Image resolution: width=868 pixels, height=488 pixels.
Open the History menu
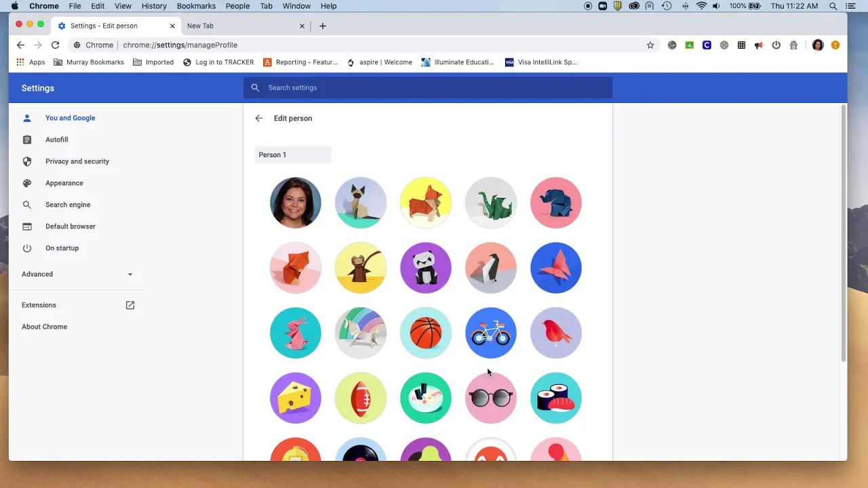pos(154,6)
